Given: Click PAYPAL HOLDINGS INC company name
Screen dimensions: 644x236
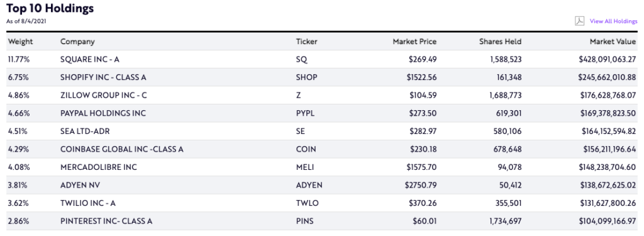Looking at the screenshot, I should 103,113.
